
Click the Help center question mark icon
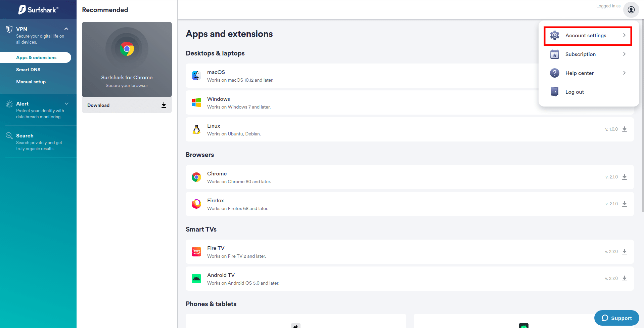[555, 73]
